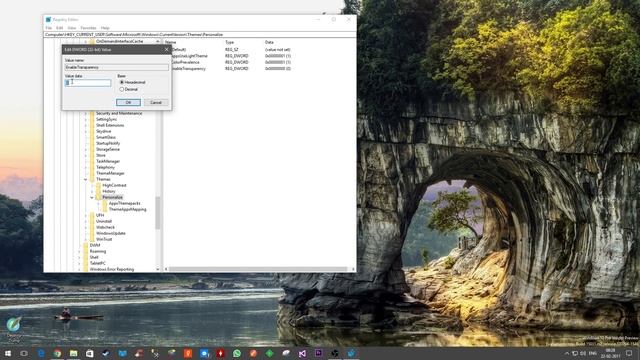Select the ThemeAppsMapping key
Screen dimensions: 640x360
point(127,209)
